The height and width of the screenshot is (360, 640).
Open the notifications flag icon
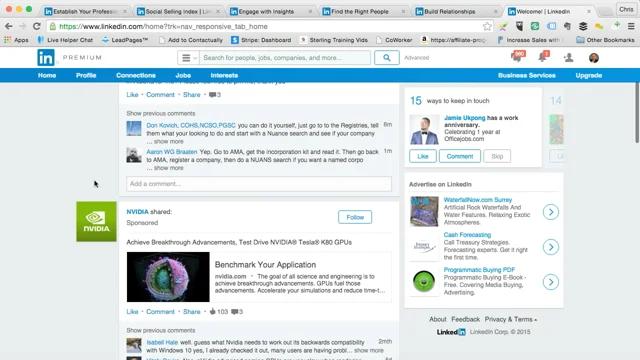pos(543,57)
